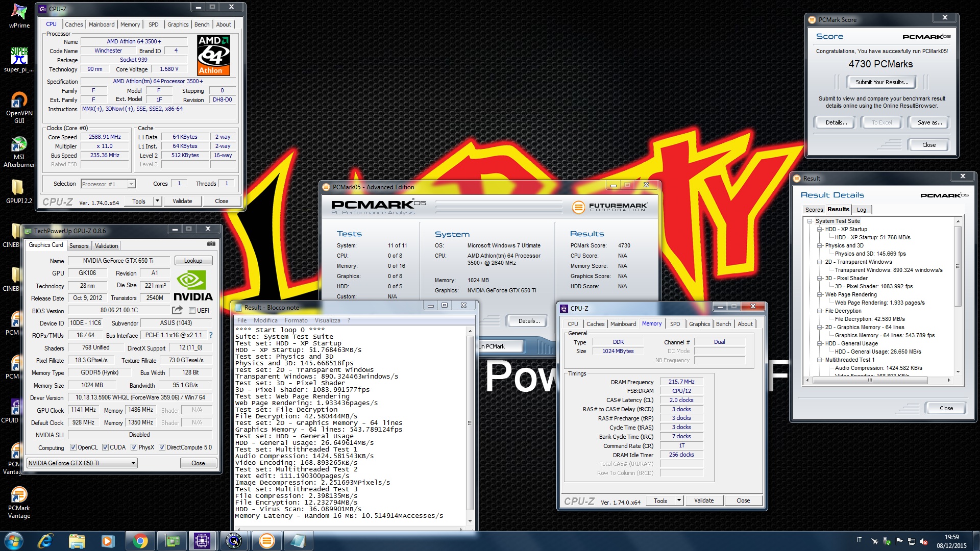Click Validate in the top CPU-Z window

[182, 201]
